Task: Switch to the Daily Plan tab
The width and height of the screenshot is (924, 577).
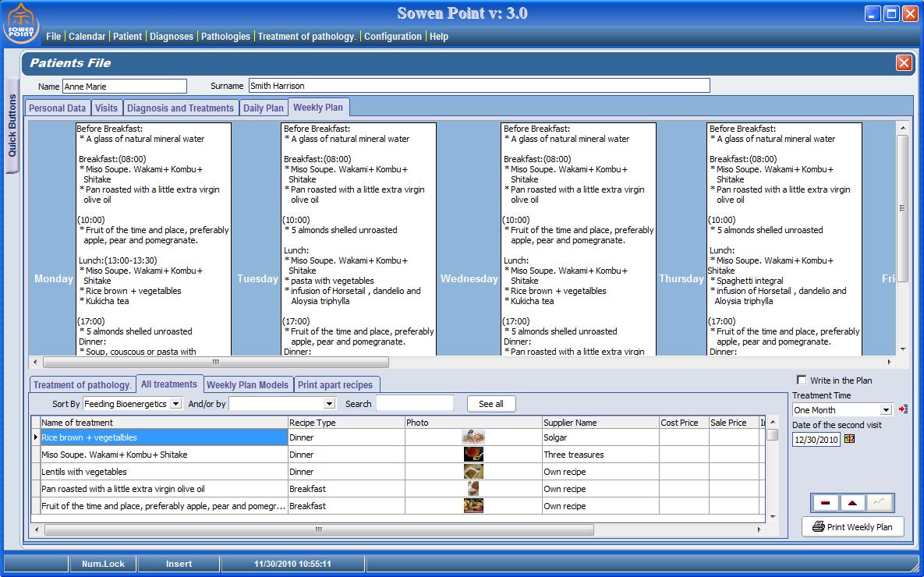Action: pyautogui.click(x=264, y=108)
